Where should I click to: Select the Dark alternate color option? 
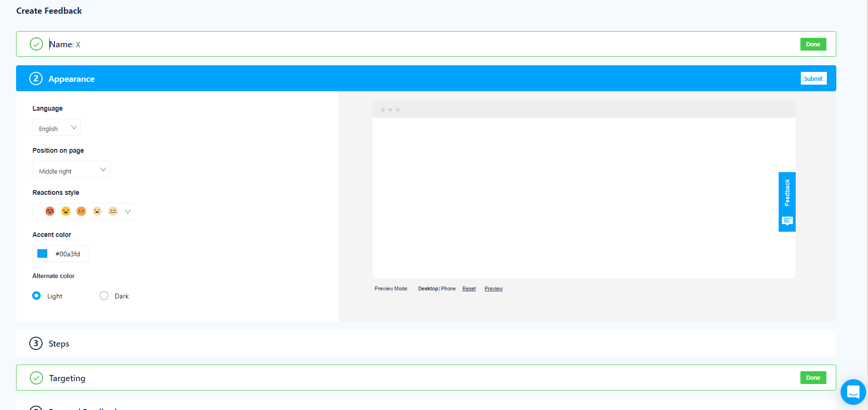tap(104, 296)
